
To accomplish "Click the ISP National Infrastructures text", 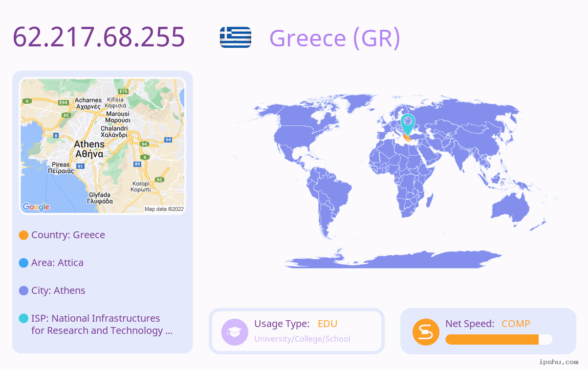I will pos(102,325).
